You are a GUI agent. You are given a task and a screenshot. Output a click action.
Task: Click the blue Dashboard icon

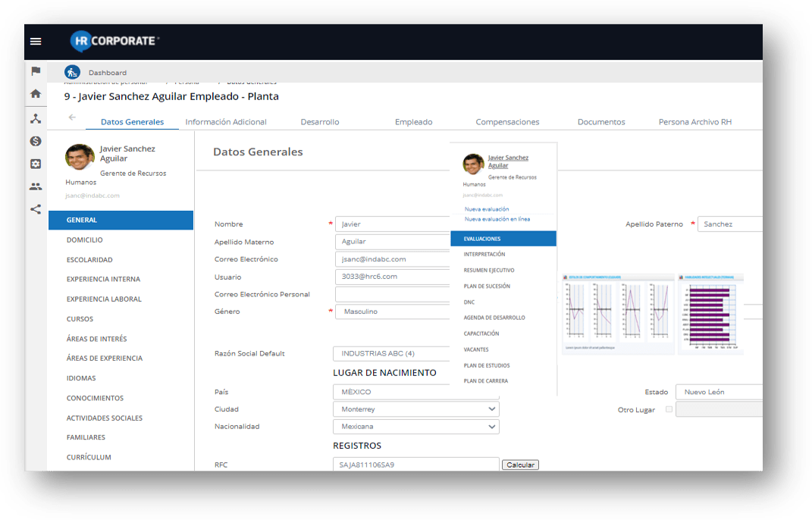pos(72,72)
